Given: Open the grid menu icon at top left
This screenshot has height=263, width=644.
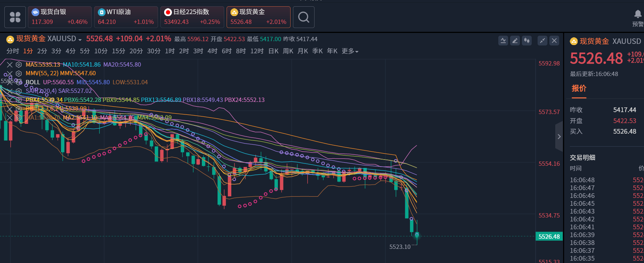Looking at the screenshot, I should coord(15,17).
